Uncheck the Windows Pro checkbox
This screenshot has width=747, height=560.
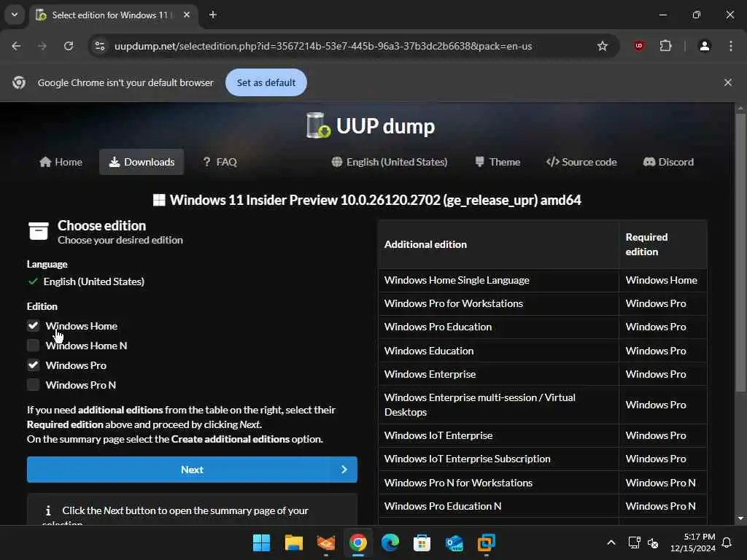33,365
